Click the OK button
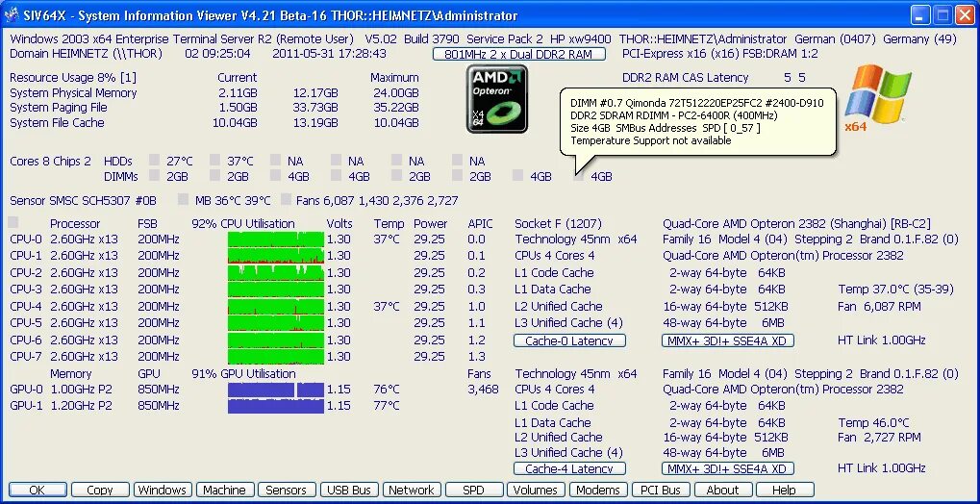Screen dimensions: 980x504 pyautogui.click(x=38, y=491)
